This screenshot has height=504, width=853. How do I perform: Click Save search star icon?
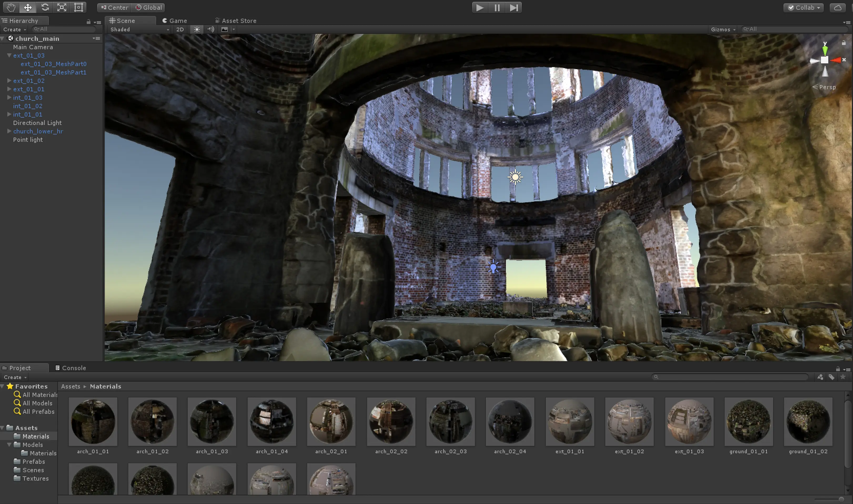pyautogui.click(x=843, y=377)
